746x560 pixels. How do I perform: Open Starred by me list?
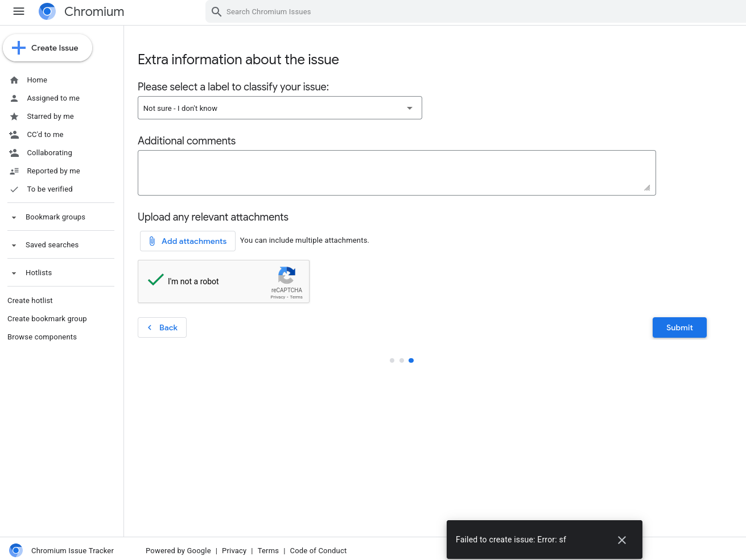pyautogui.click(x=51, y=117)
